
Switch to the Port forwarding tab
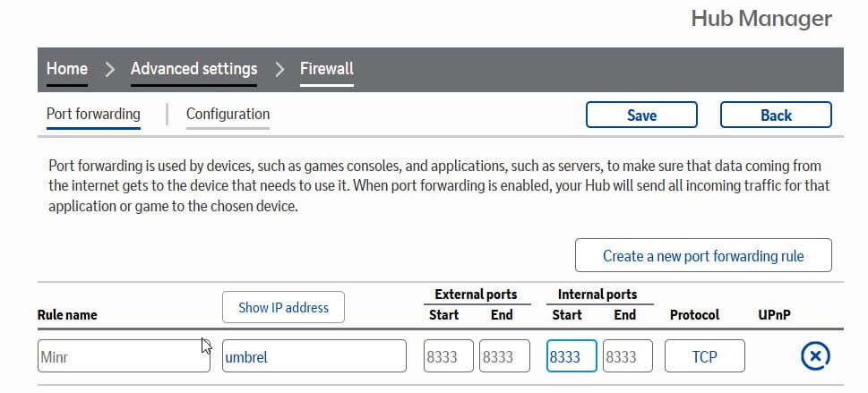click(93, 115)
